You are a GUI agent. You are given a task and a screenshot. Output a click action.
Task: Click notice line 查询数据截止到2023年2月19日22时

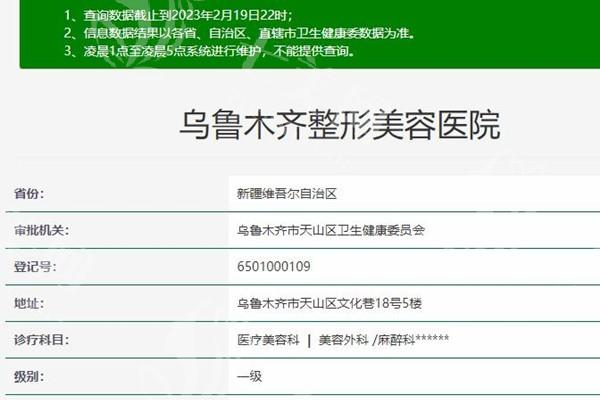point(178,15)
